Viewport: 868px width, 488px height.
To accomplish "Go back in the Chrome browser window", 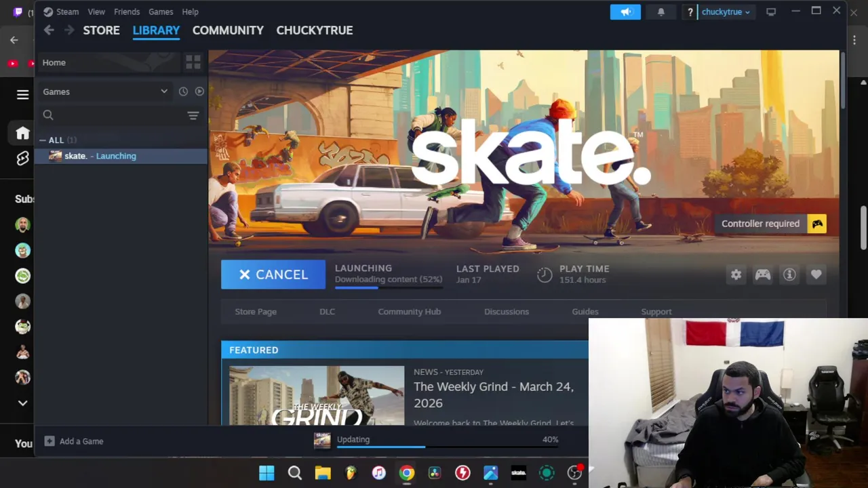I will [14, 40].
